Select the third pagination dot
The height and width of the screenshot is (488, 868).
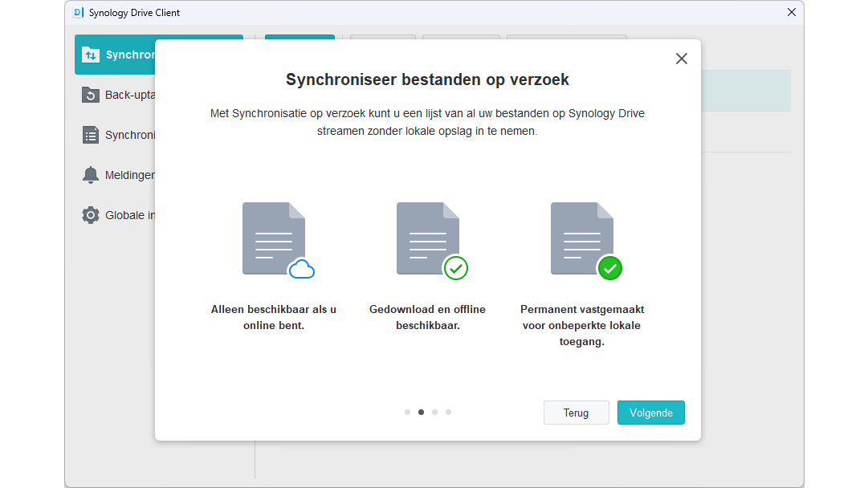[x=434, y=412]
